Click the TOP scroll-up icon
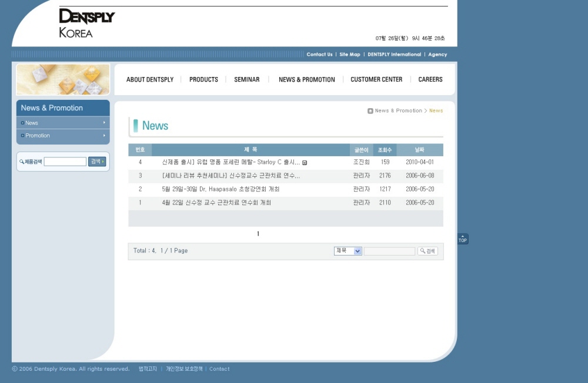 [463, 238]
